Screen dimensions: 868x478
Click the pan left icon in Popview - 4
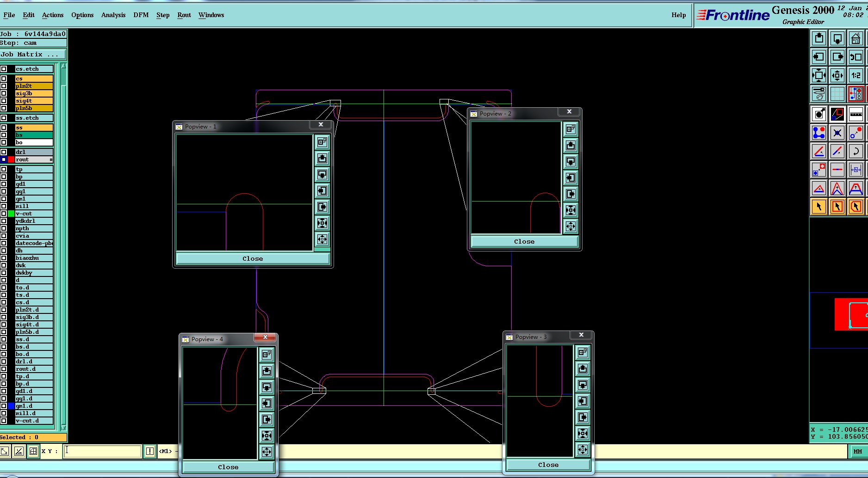pyautogui.click(x=267, y=403)
